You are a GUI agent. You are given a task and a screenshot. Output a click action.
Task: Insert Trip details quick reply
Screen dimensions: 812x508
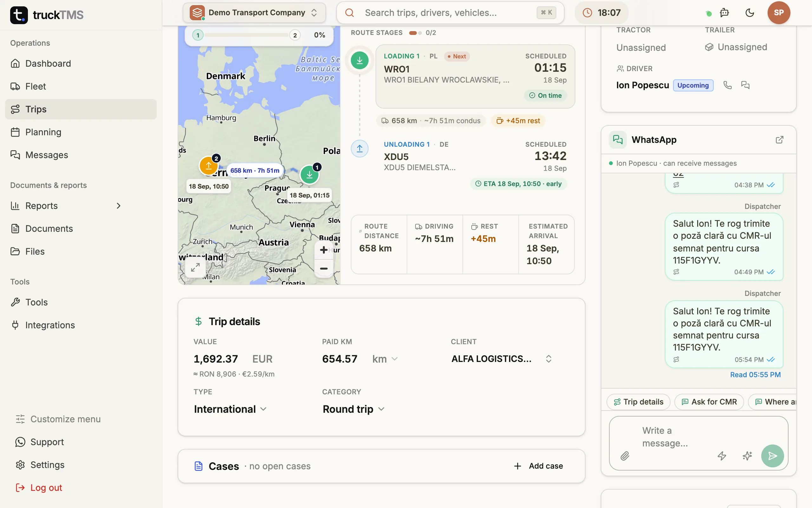pos(638,402)
